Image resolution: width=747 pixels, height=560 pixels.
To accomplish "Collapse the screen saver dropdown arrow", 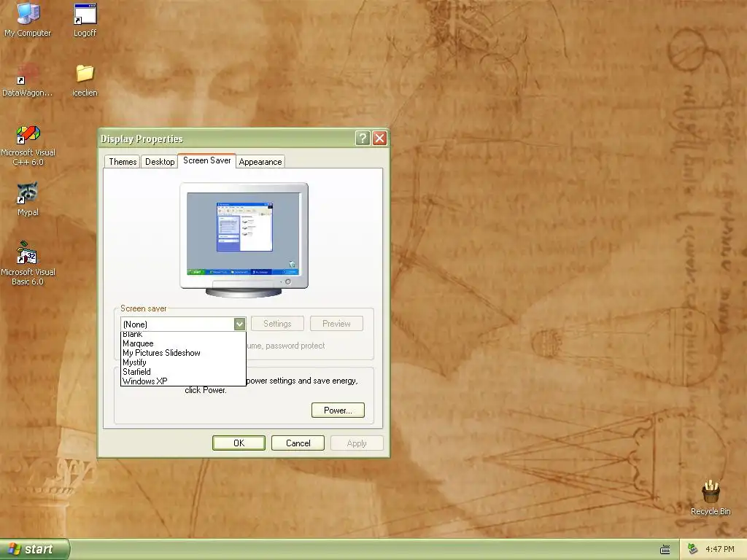I will point(239,324).
